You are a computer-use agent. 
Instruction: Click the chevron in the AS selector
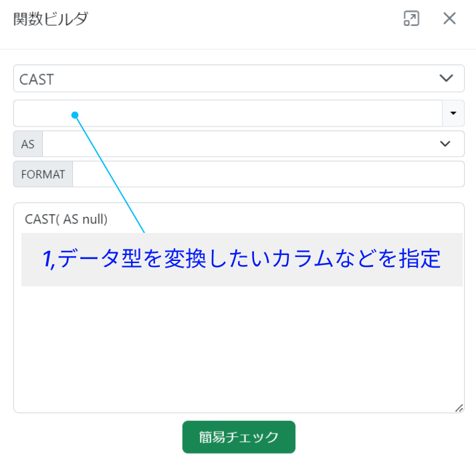[x=446, y=144]
